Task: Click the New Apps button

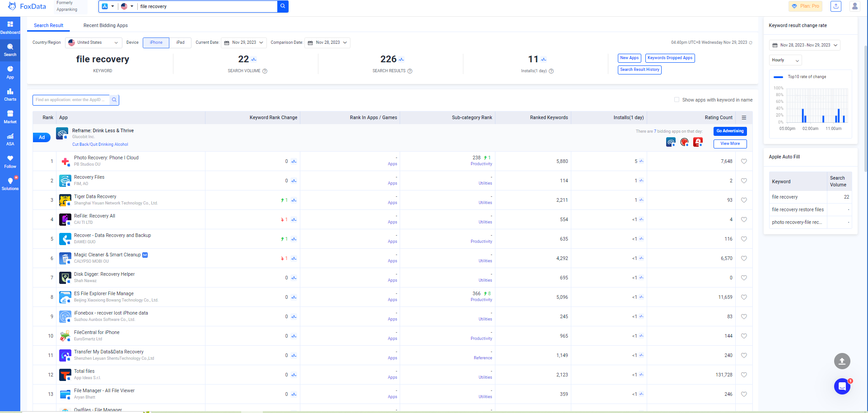Action: click(x=629, y=58)
